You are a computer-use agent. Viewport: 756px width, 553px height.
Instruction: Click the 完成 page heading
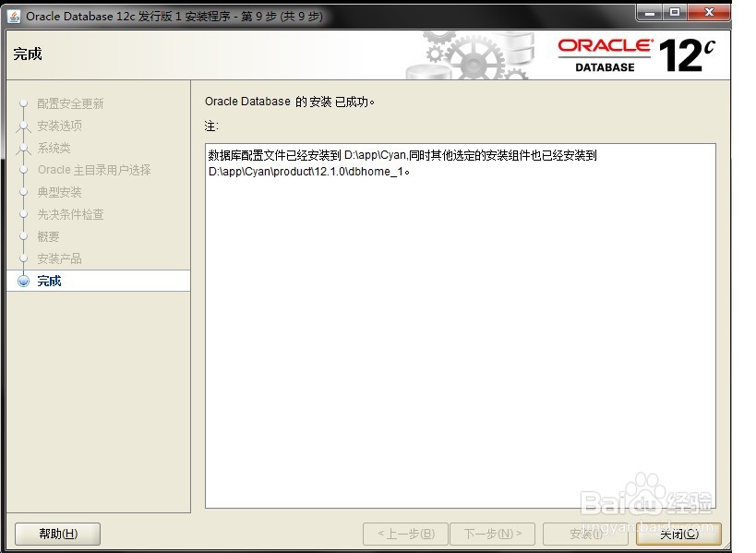coord(28,54)
